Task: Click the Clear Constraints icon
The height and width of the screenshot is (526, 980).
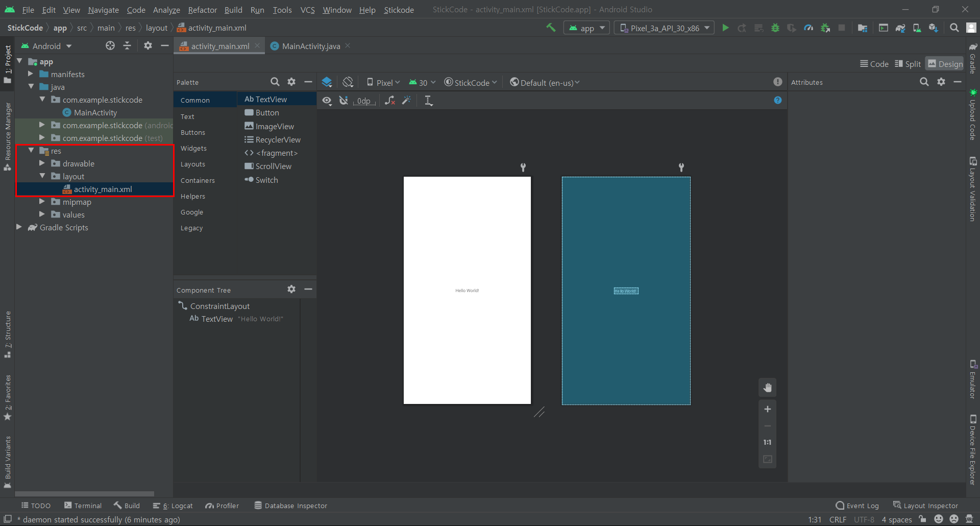Action: pos(390,101)
